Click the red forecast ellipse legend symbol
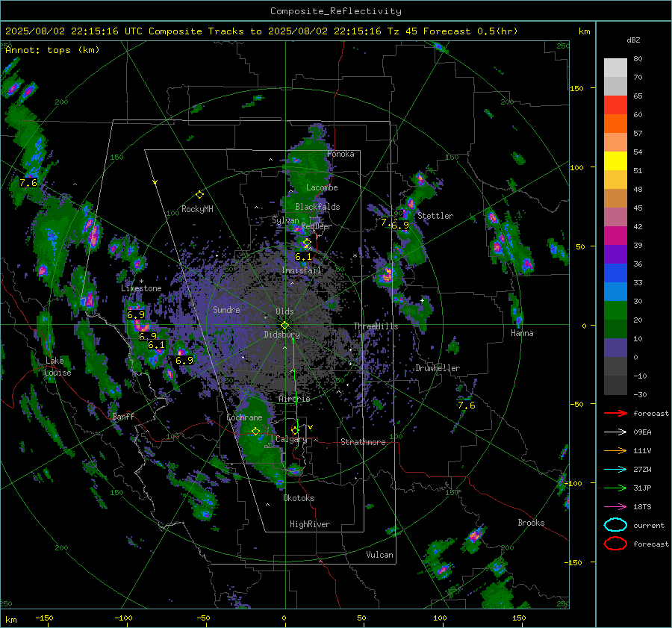Viewport: 672px width, 628px height. (615, 544)
